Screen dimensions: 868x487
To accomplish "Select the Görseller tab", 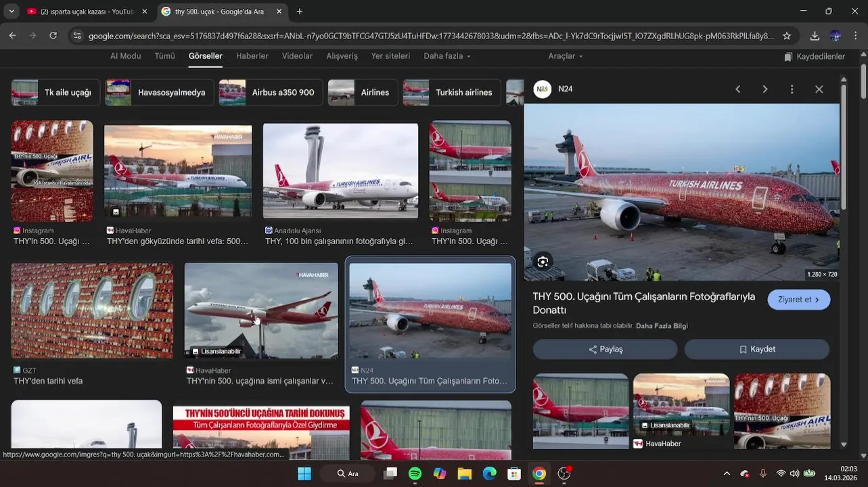I will [205, 56].
